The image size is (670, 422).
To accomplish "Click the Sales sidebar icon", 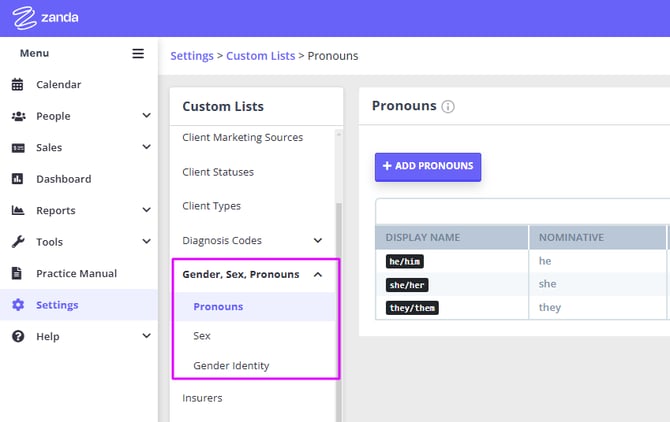I will pos(18,148).
